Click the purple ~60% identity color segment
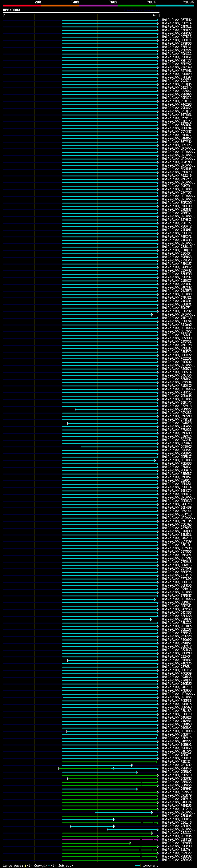The height and width of the screenshot is (868, 197). pyautogui.click(x=98, y=6)
